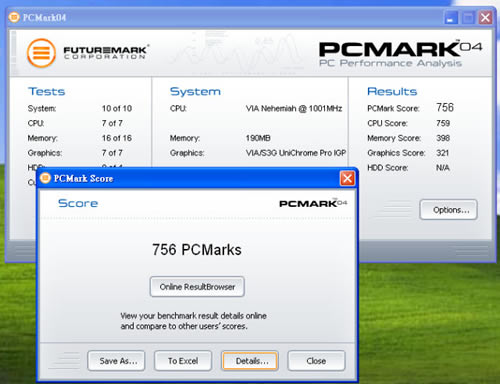
Task: Click the CPU Score value 759
Action: click(443, 123)
